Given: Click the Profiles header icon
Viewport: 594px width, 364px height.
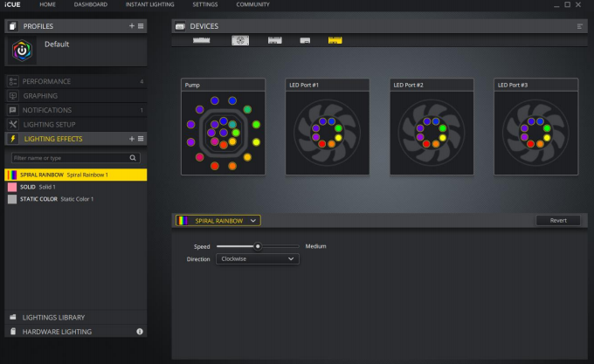Looking at the screenshot, I should pos(12,26).
